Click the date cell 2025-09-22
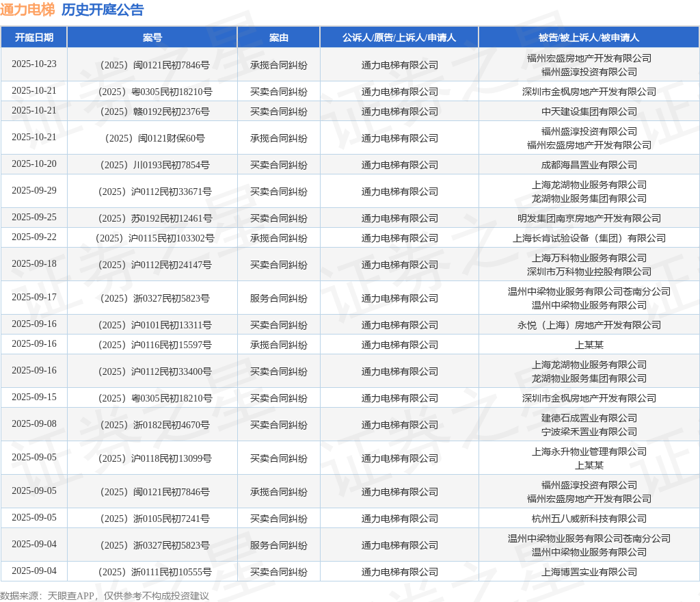The image size is (700, 602). [34, 237]
